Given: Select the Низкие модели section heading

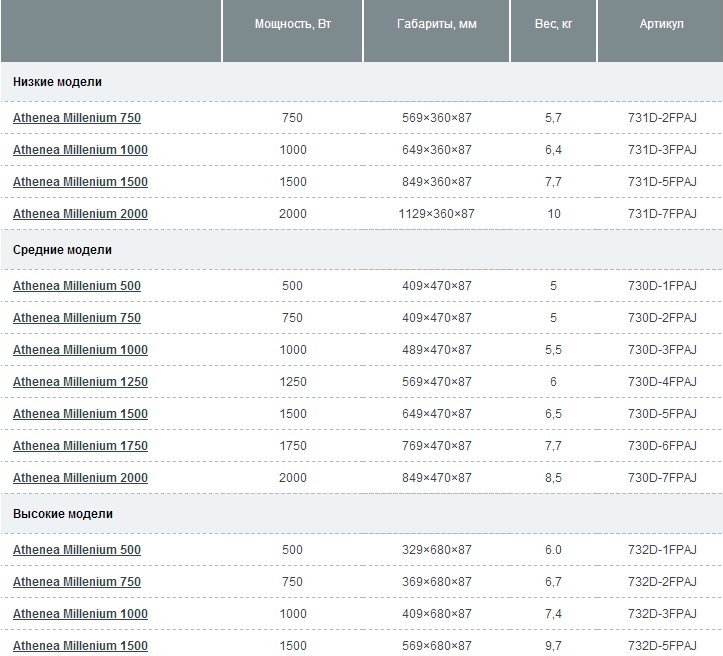Looking at the screenshot, I should (57, 82).
